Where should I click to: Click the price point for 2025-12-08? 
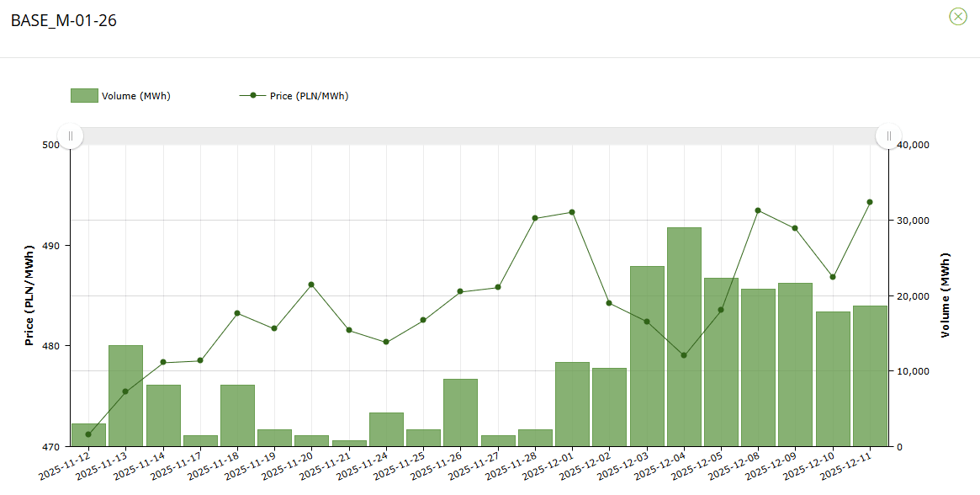(x=758, y=210)
